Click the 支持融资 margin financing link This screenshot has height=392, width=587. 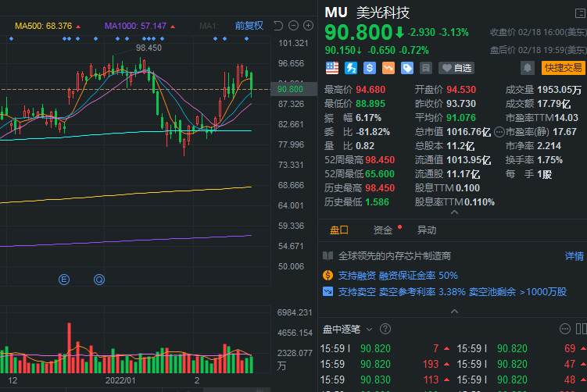[x=398, y=276]
